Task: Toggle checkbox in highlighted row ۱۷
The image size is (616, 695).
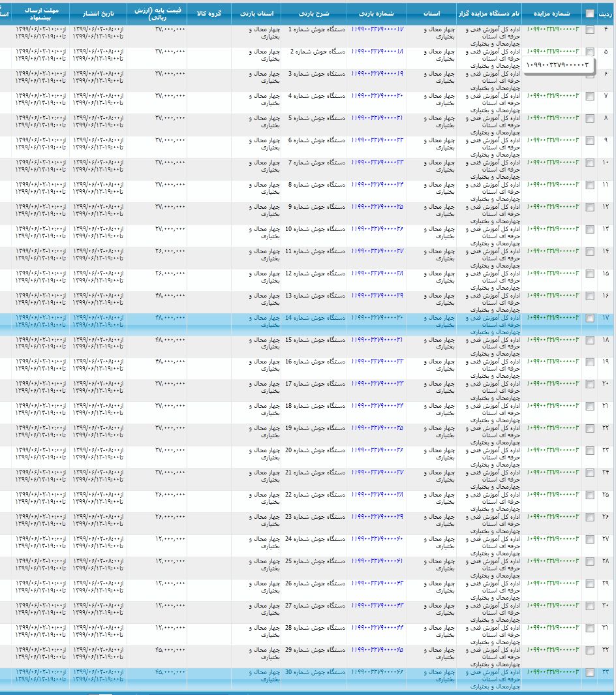Action: (590, 318)
